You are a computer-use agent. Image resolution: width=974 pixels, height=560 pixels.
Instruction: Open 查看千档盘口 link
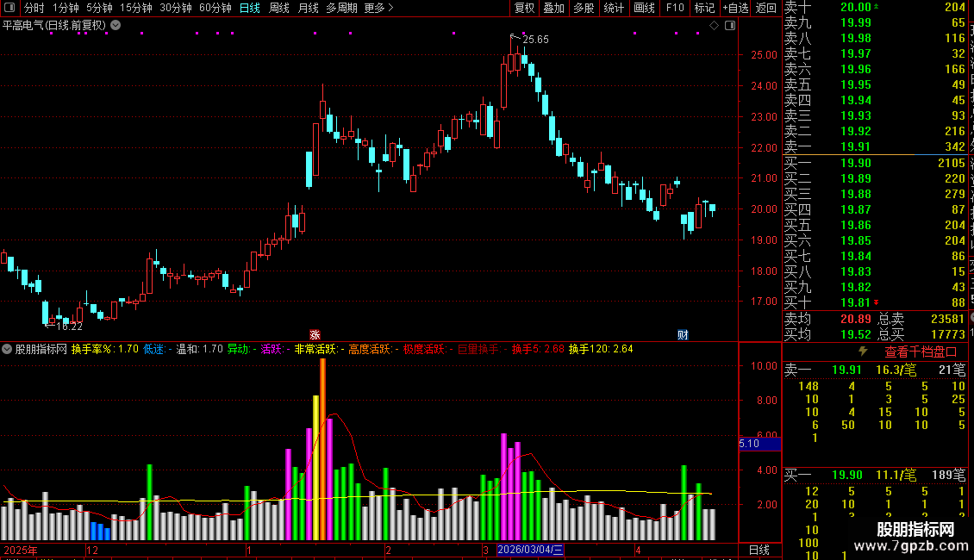click(921, 352)
